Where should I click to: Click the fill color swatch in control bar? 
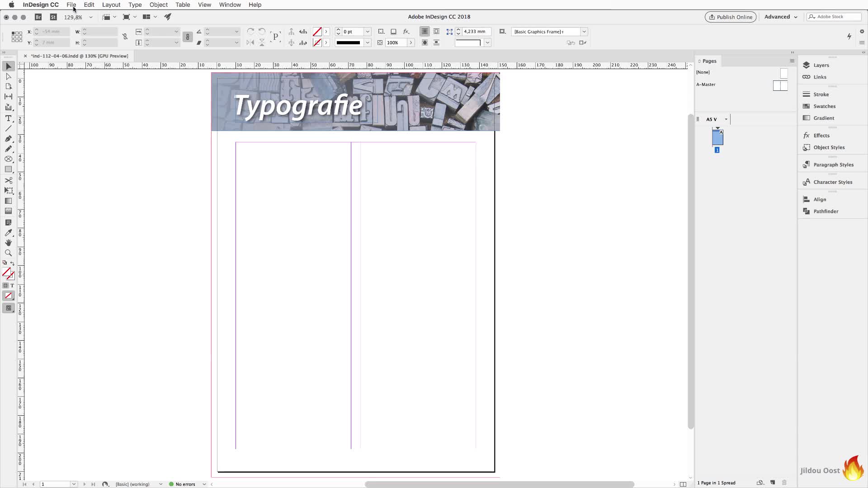click(317, 32)
